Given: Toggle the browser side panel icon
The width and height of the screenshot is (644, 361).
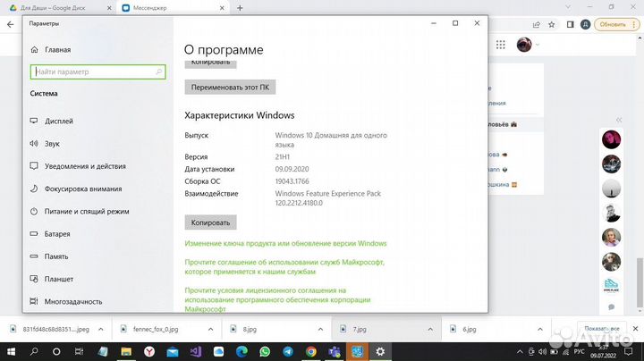Looking at the screenshot, I should (x=570, y=25).
